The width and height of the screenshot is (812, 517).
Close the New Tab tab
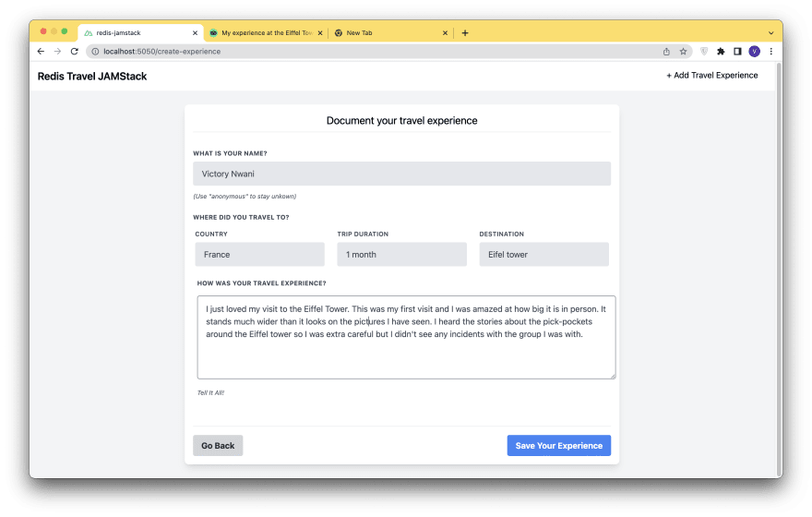(445, 32)
